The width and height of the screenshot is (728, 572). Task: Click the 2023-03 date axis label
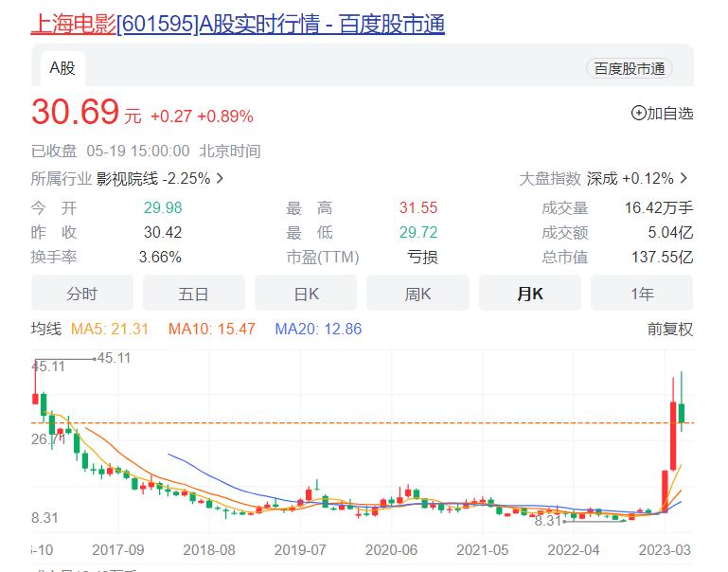click(665, 550)
